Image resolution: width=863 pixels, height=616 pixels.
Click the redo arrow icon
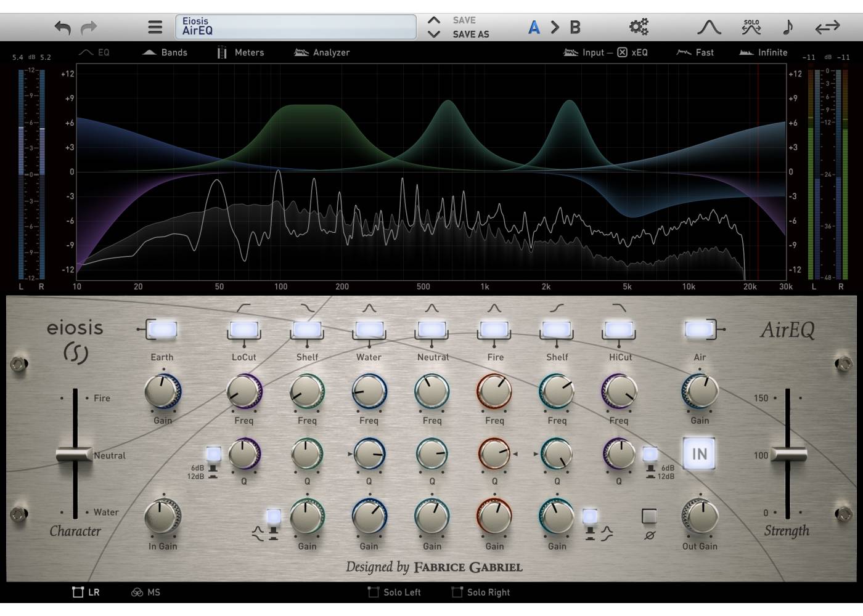point(89,28)
